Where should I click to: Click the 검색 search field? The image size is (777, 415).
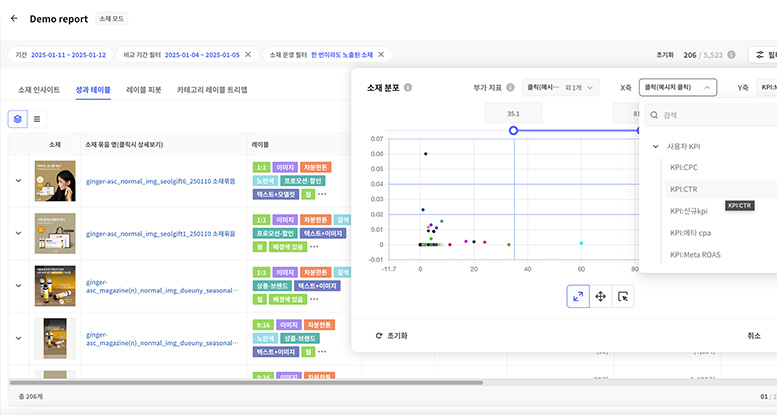pos(710,115)
